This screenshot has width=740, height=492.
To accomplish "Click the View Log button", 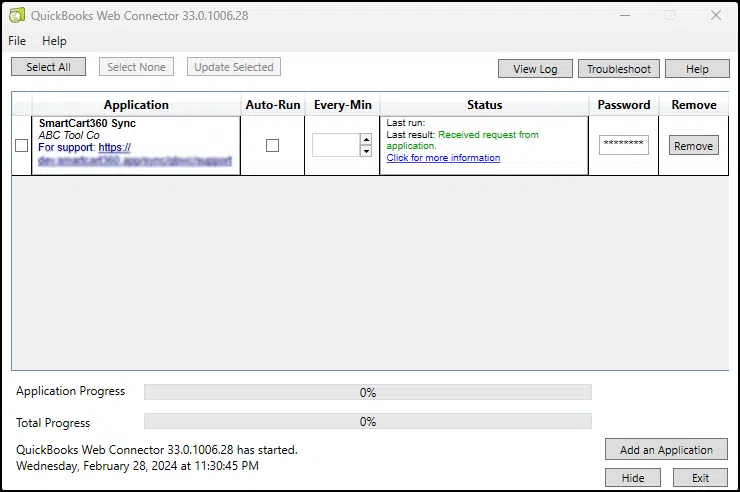I will coord(535,69).
